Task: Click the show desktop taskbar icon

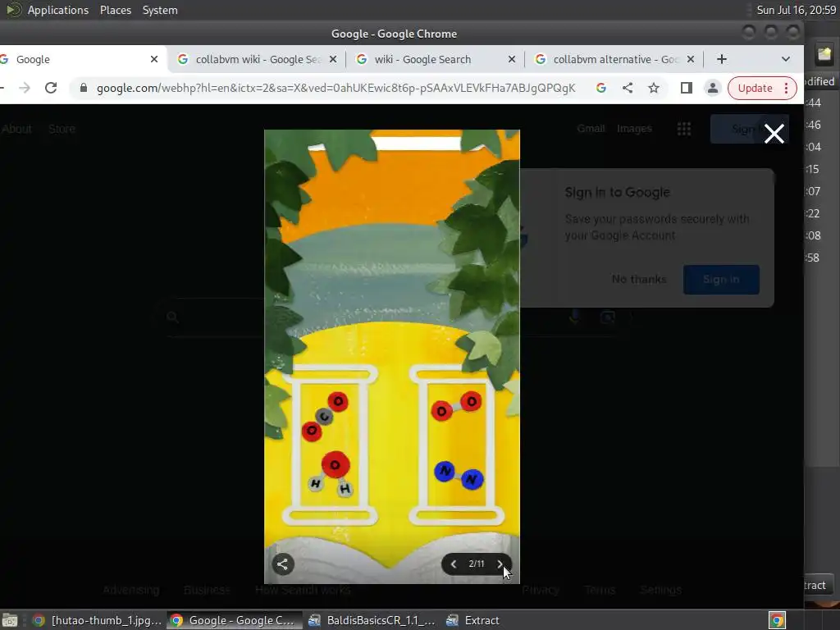Action: (10, 620)
